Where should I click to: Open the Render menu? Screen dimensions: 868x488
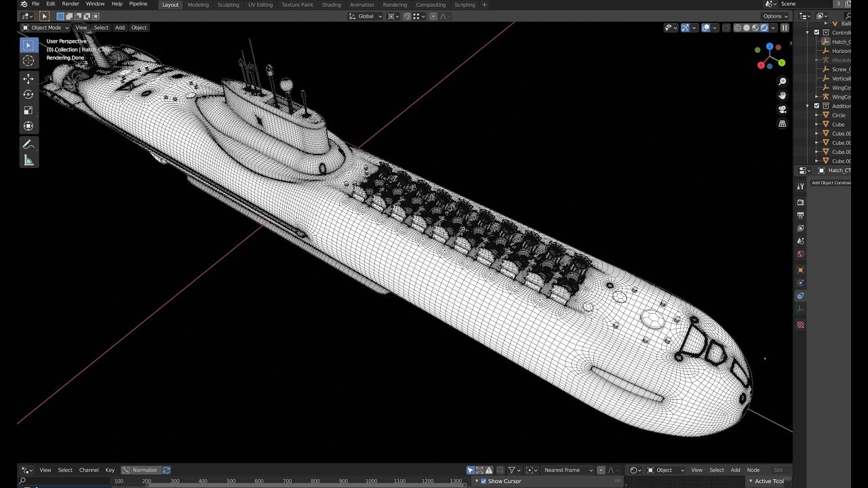[x=71, y=4]
